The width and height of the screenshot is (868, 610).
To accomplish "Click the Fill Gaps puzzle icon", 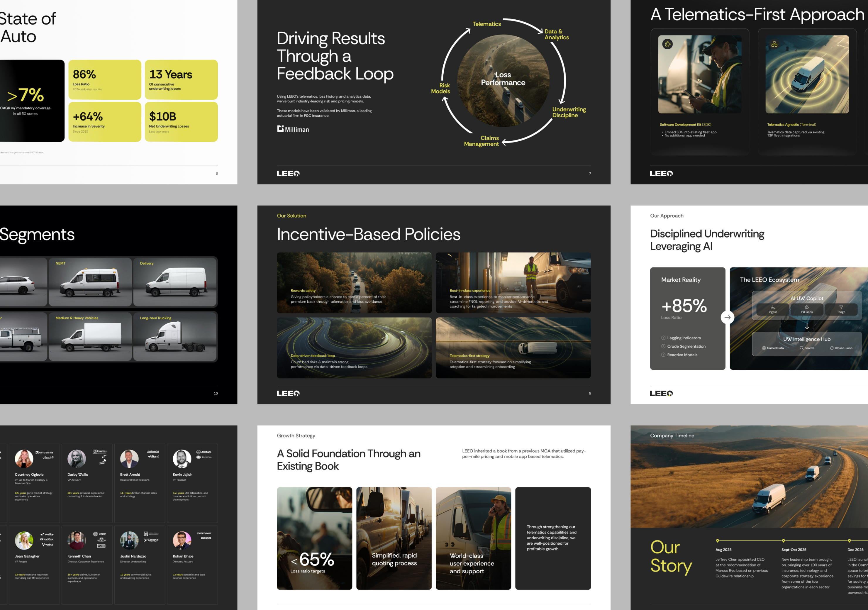I will [x=807, y=307].
